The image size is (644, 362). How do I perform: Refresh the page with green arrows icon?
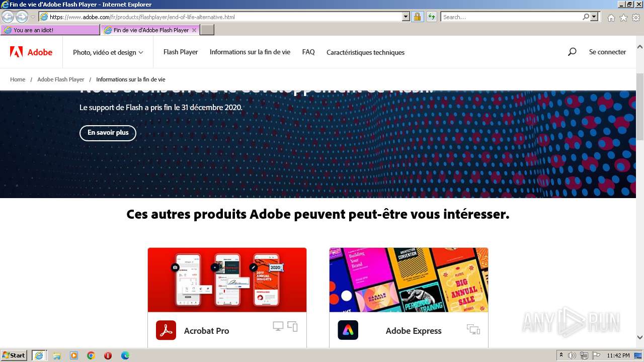(x=432, y=17)
